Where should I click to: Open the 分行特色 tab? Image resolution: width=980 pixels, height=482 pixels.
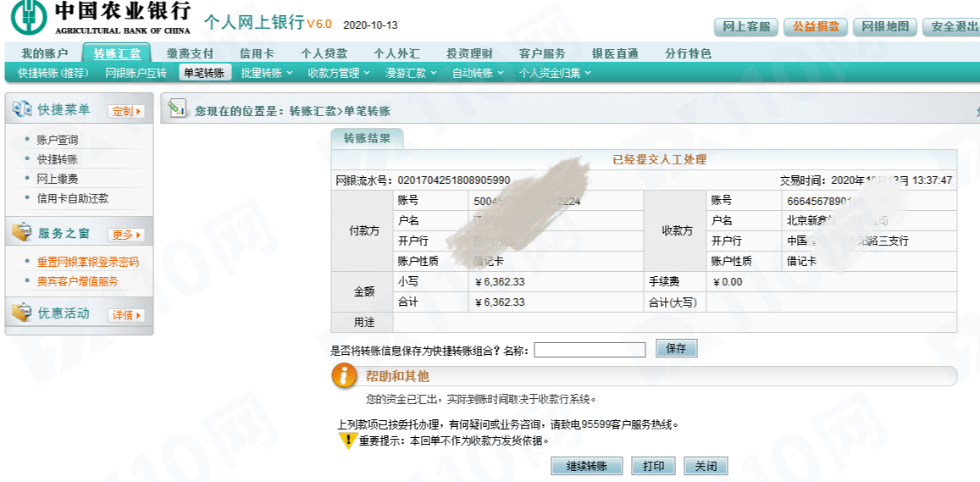click(688, 53)
